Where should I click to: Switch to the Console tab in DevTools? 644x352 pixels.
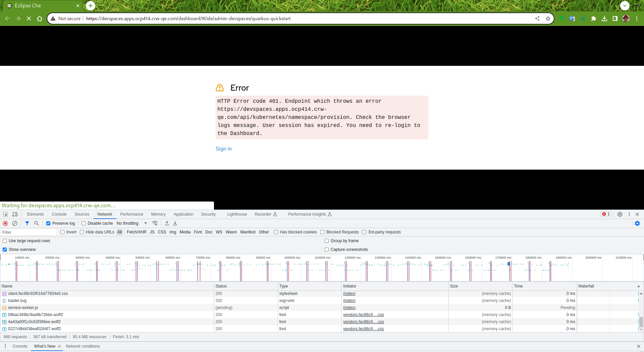[59, 214]
